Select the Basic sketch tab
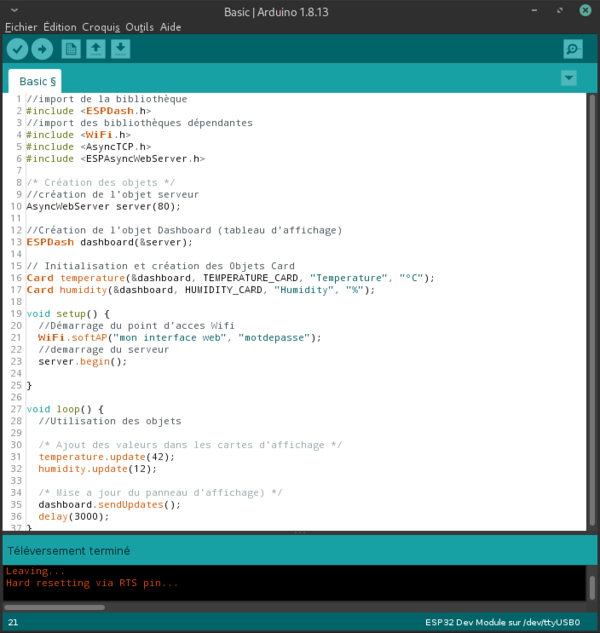The image size is (600, 633). tap(35, 81)
